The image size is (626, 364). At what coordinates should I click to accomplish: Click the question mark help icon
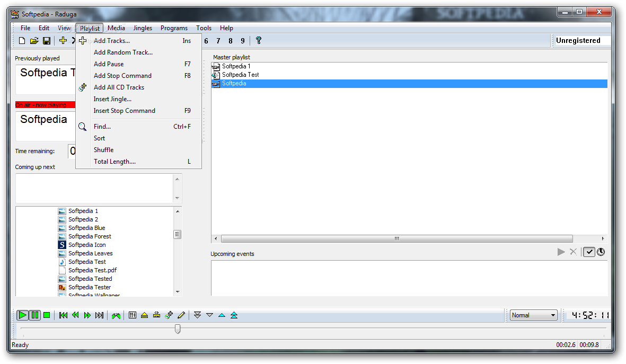(258, 40)
